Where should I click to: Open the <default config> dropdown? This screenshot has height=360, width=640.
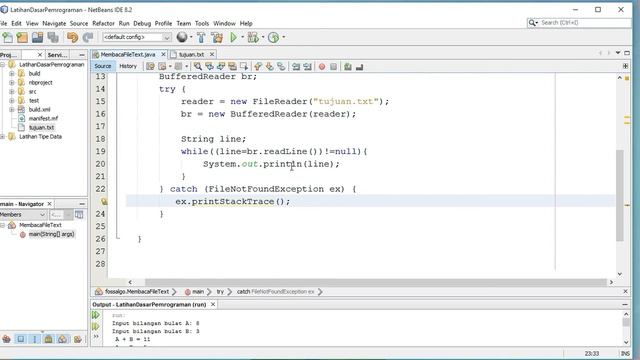(x=136, y=37)
